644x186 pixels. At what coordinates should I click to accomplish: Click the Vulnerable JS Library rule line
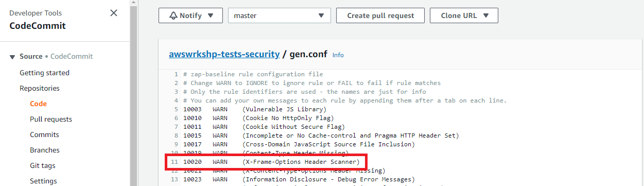(x=255, y=109)
